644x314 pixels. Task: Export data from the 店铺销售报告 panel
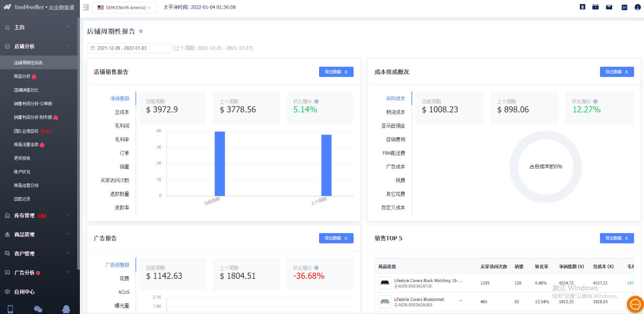pos(336,72)
